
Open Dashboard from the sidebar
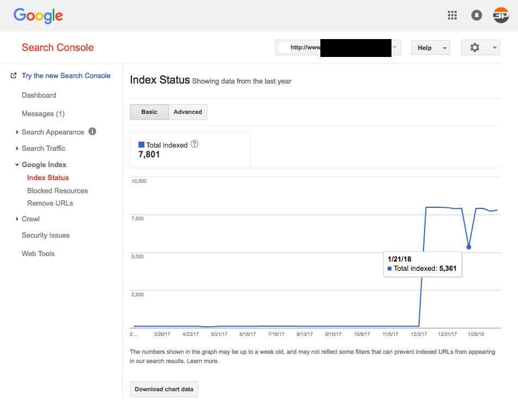tap(39, 95)
